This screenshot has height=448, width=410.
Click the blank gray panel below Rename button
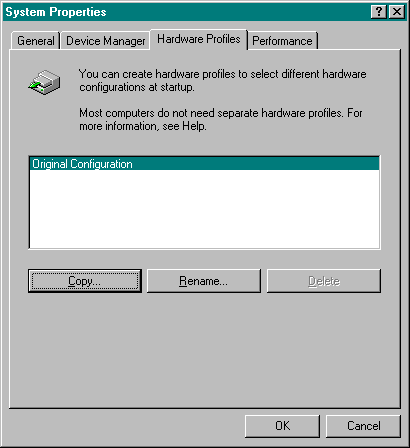coord(204,350)
